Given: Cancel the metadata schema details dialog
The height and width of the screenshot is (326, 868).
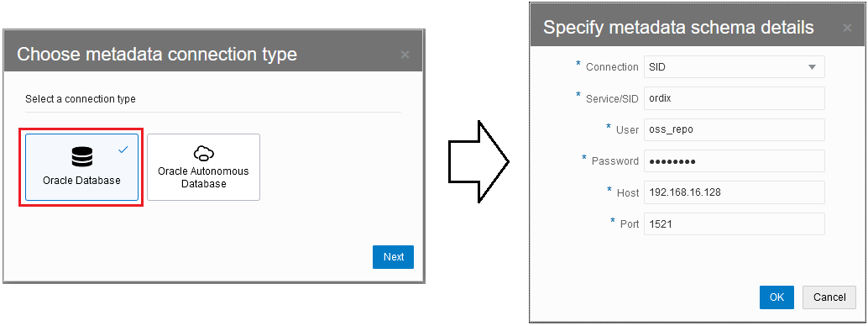Looking at the screenshot, I should coord(829,297).
